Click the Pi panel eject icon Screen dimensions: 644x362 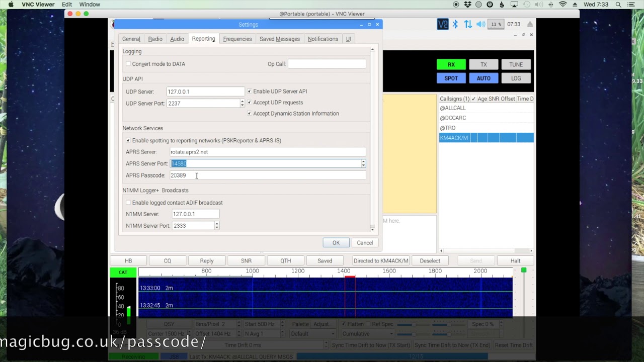pos(530,24)
